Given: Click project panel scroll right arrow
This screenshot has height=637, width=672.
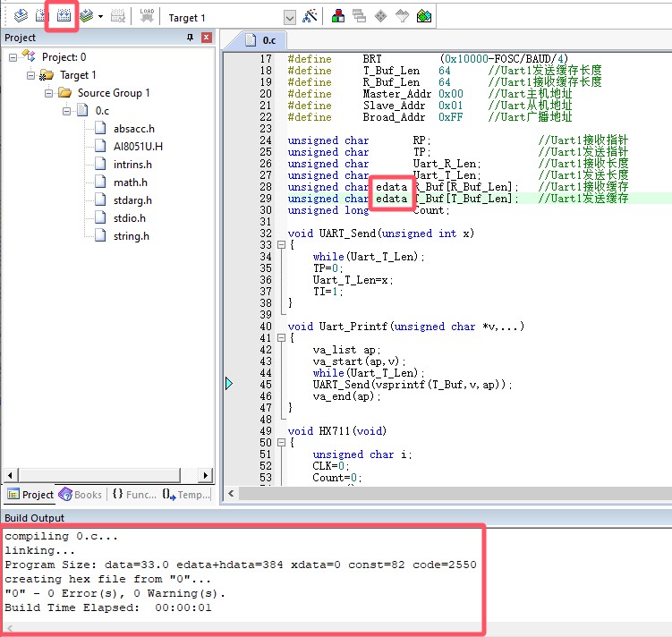Looking at the screenshot, I should [205, 475].
